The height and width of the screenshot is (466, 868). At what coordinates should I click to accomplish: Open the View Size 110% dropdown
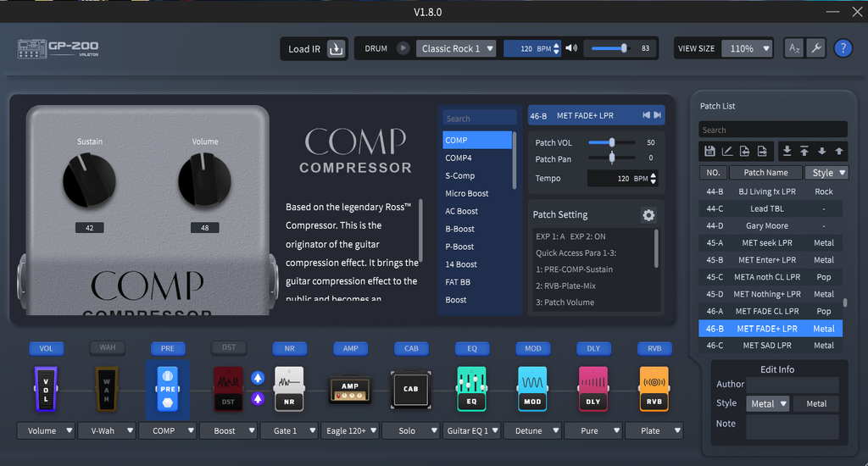[x=748, y=48]
